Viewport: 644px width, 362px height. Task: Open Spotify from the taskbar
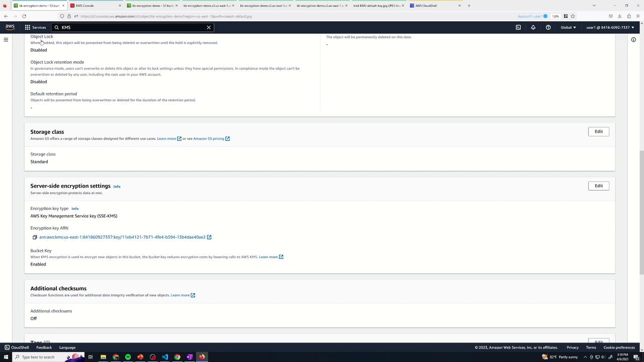coord(128,357)
